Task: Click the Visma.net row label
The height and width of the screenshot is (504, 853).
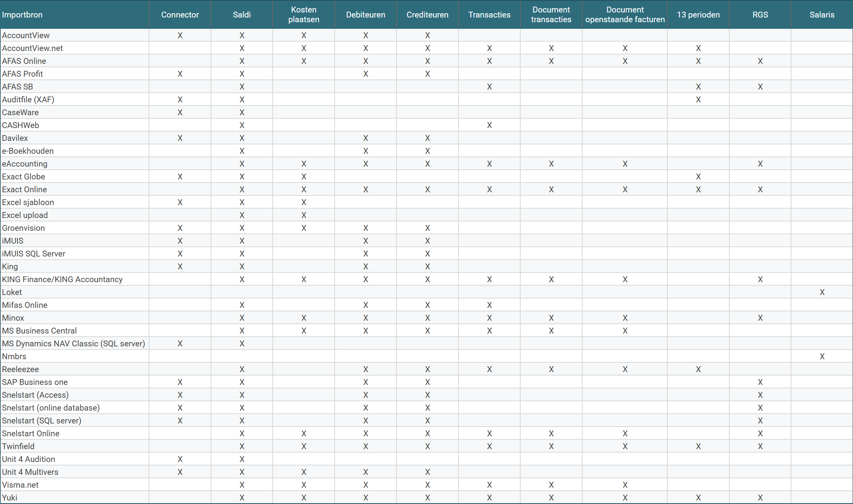Action: (x=20, y=485)
